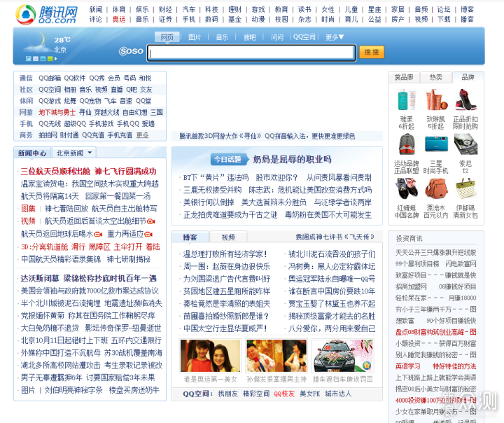Open the 北京 city weather label
The width and height of the screenshot is (504, 423).
coord(60,50)
